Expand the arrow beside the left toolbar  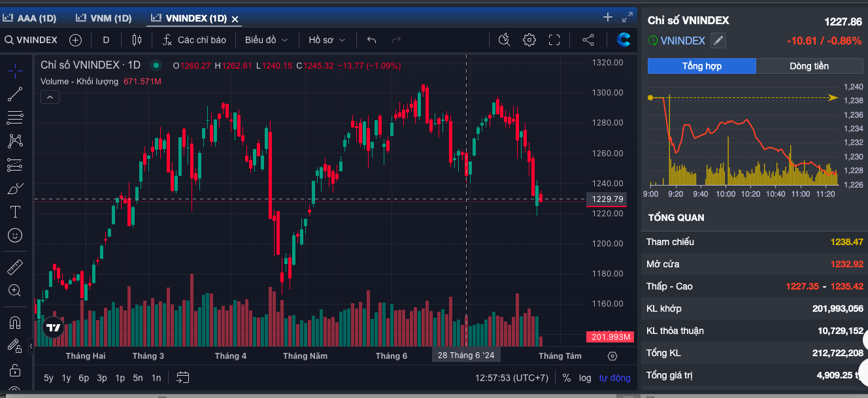[x=31, y=346]
